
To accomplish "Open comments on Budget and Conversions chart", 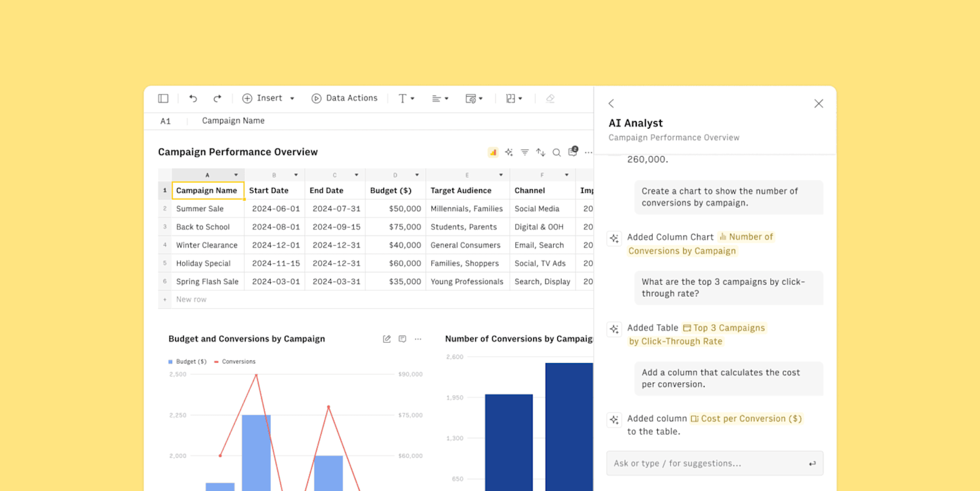I will point(402,339).
